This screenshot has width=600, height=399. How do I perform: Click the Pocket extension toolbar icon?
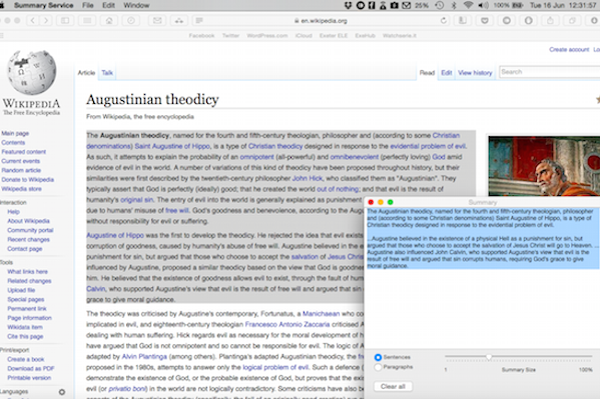click(484, 21)
